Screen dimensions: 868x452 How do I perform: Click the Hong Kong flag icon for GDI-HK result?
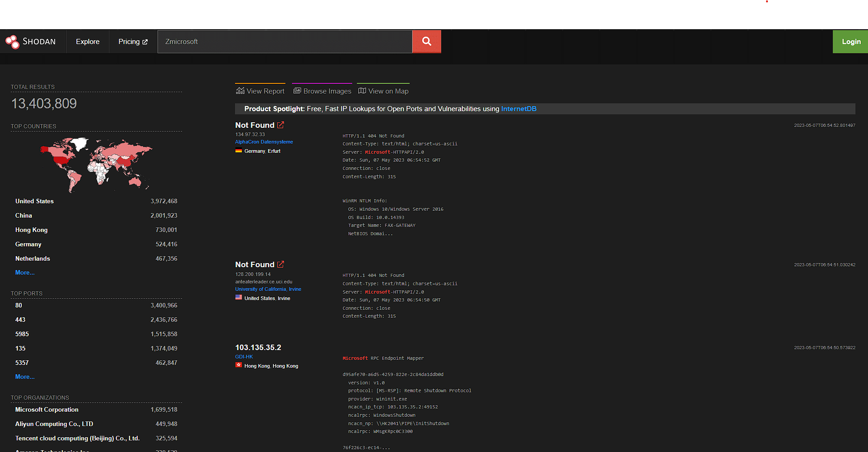pyautogui.click(x=238, y=365)
